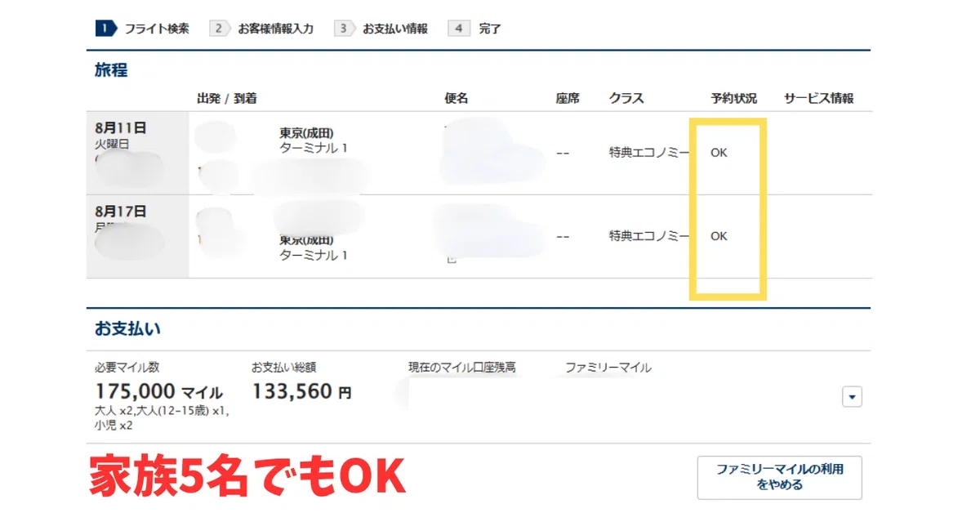The height and width of the screenshot is (513, 980).
Task: Click the ファミリーマイル label in payment section
Action: point(608,368)
